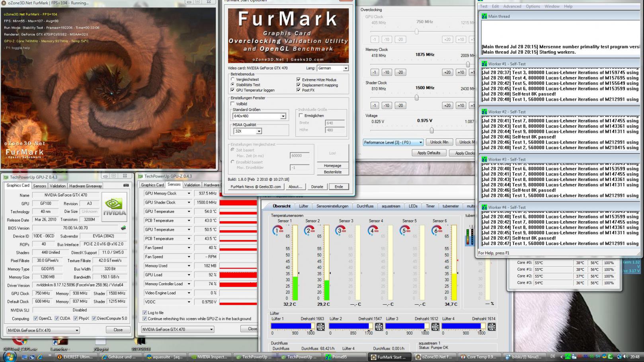This screenshot has width=644, height=362.
Task: Switch to the Lüfter tab in aquasuite
Action: (304, 206)
